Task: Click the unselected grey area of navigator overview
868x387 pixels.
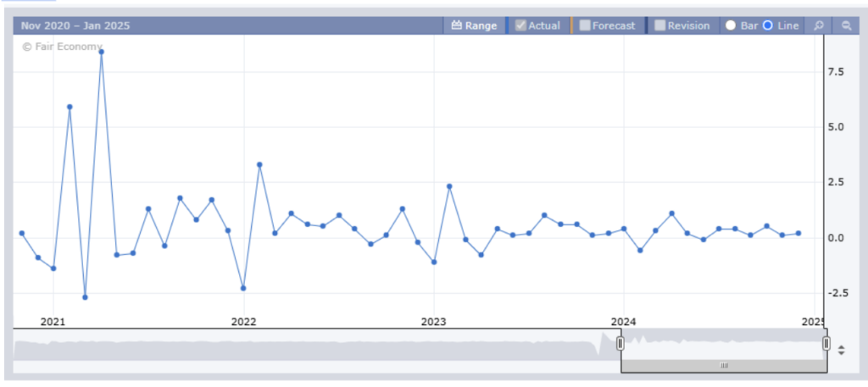Action: (x=315, y=350)
